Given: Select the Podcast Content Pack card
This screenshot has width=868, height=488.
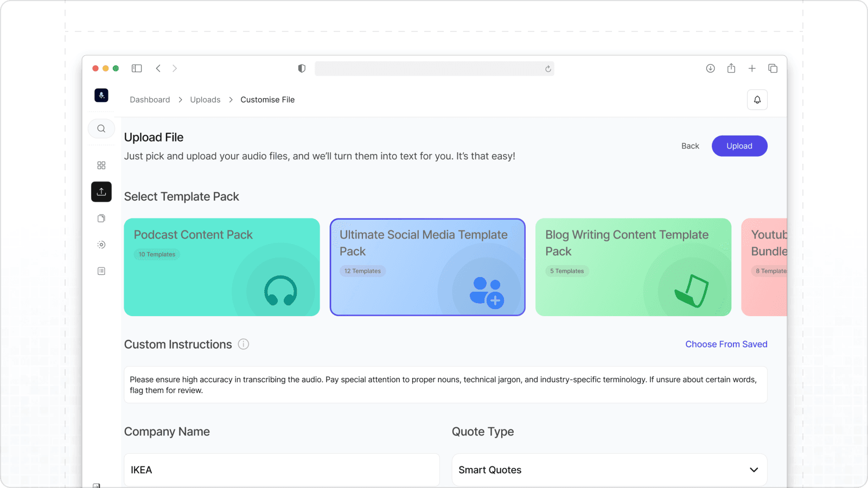Looking at the screenshot, I should (x=222, y=267).
